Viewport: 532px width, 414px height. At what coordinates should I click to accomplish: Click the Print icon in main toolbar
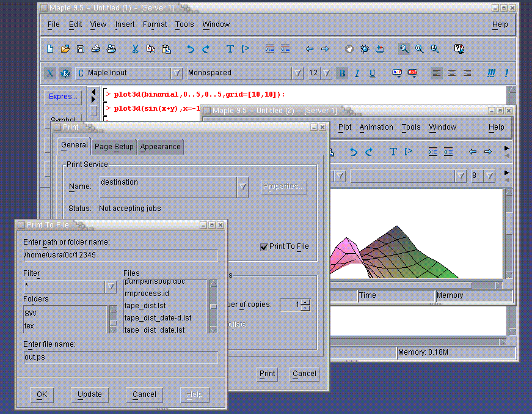coord(96,48)
